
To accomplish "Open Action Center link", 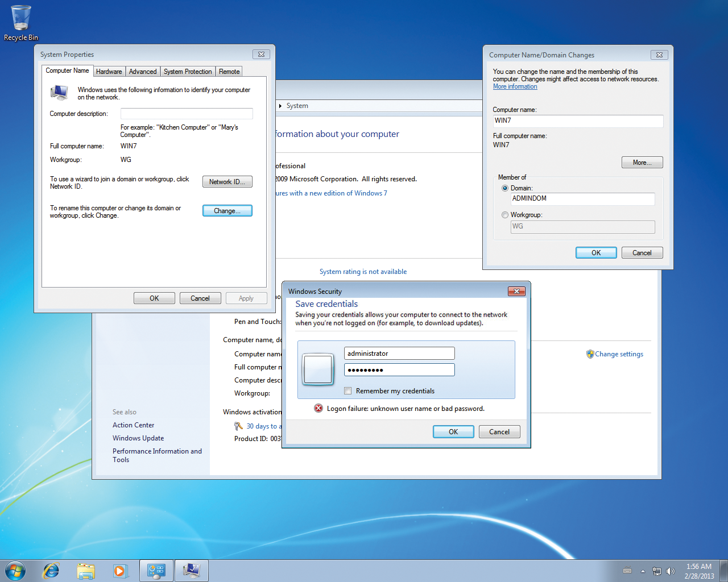I will tap(133, 425).
